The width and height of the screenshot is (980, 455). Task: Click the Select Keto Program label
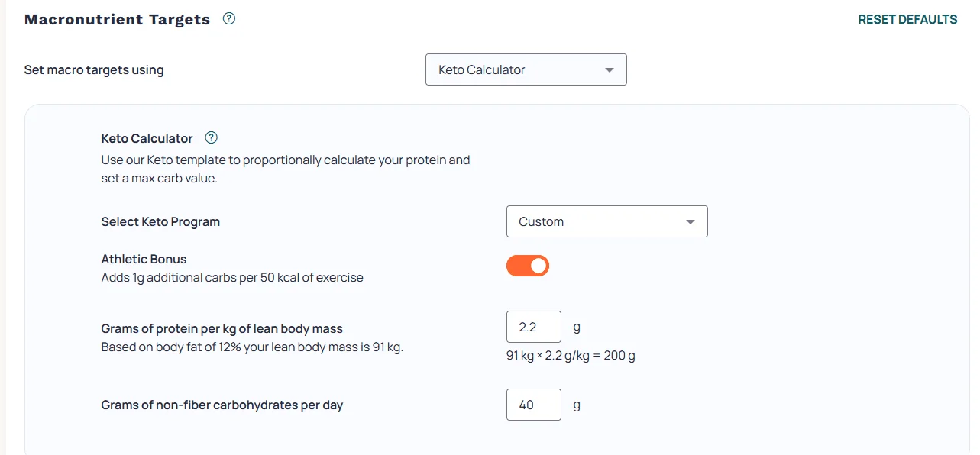160,221
